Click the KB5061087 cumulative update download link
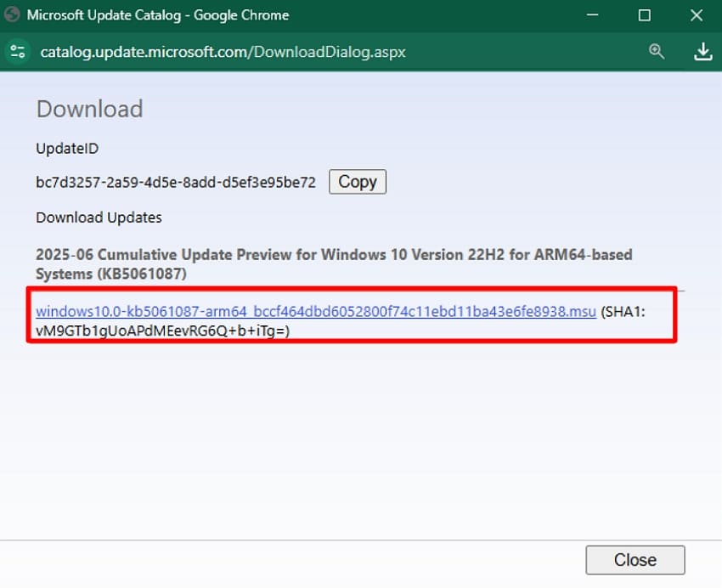This screenshot has width=722, height=588. 314,311
